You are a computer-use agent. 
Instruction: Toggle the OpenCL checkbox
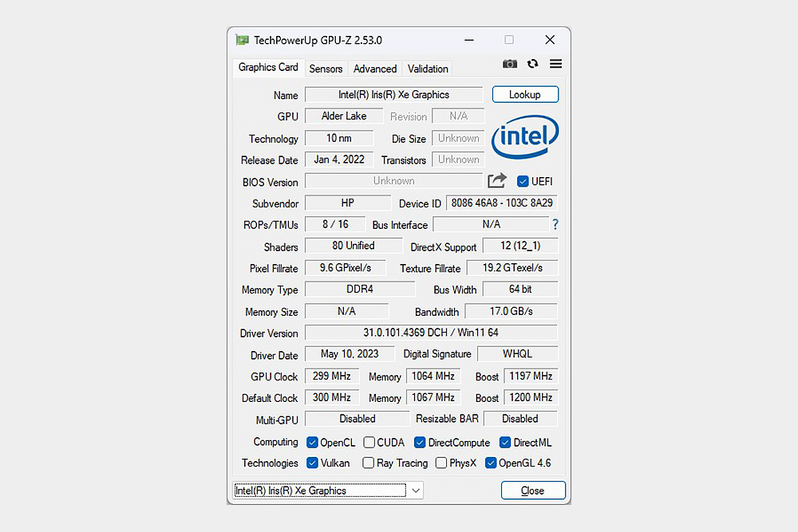pos(313,443)
